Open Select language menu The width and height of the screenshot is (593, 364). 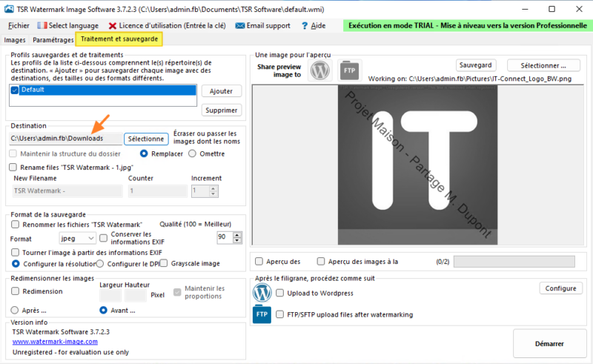click(x=73, y=25)
